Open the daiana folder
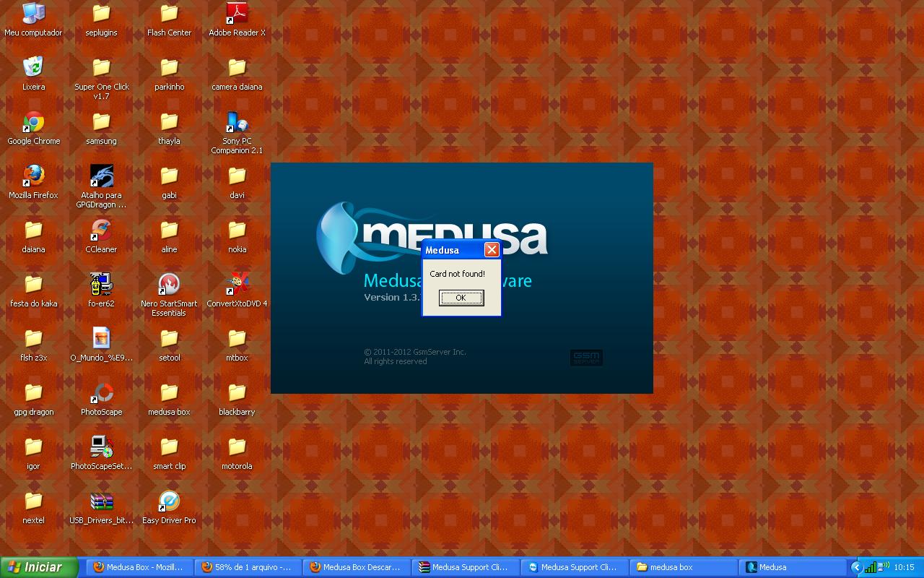Viewport: 924px width, 578px height. pos(33,230)
